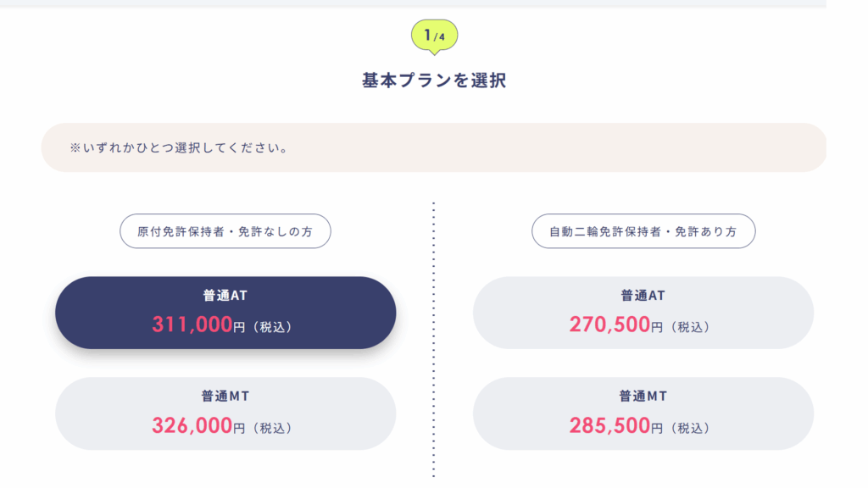Select the 普通AT plan for 270,500円

(x=643, y=313)
